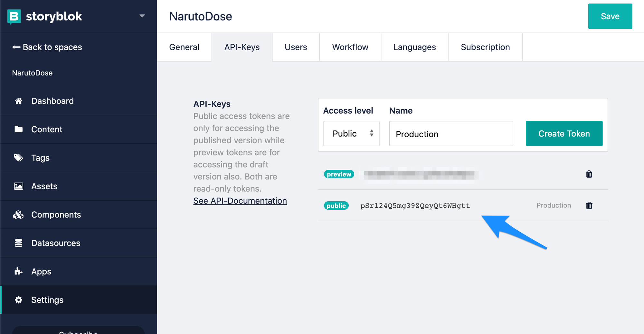Open the Tags icon in sidebar
The image size is (644, 334).
tap(19, 157)
